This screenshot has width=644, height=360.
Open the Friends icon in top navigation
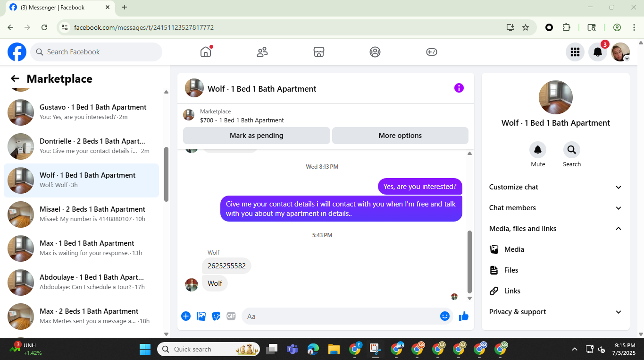(x=262, y=52)
